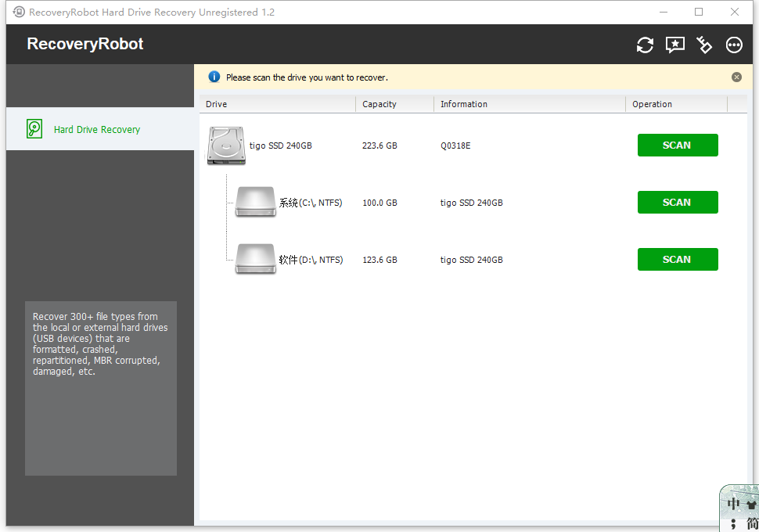Maximize the RecoveryRobot window

(x=699, y=12)
